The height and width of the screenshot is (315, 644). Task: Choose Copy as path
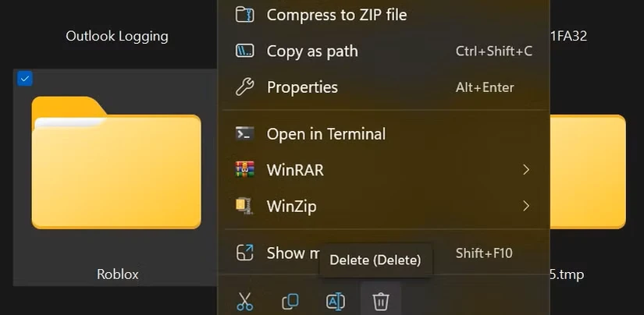click(x=385, y=51)
